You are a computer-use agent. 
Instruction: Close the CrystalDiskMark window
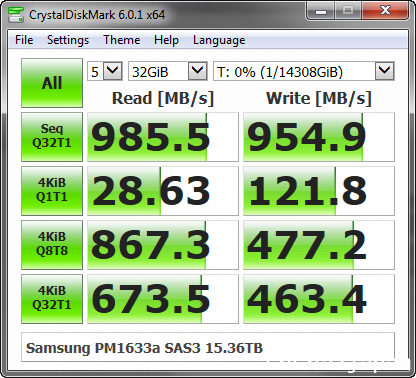pos(385,11)
